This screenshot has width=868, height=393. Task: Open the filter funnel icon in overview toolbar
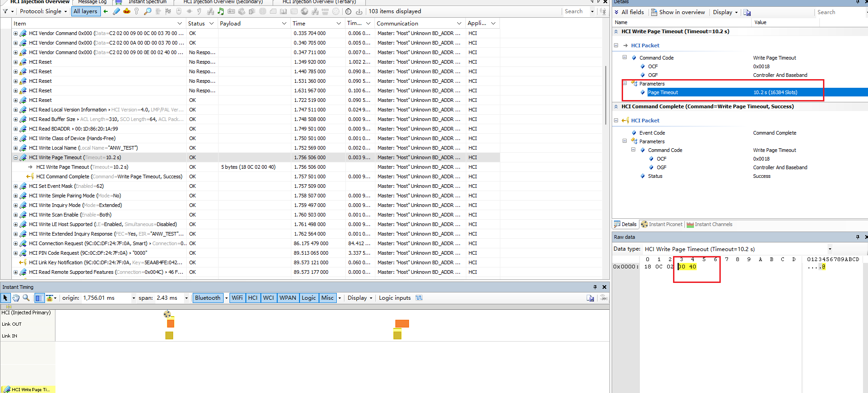tap(5, 11)
